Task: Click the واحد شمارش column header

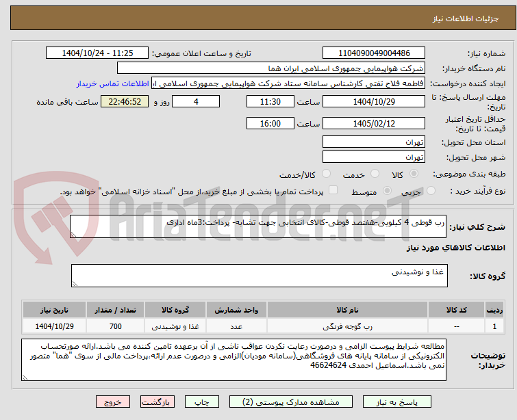Action: pyautogui.click(x=236, y=310)
